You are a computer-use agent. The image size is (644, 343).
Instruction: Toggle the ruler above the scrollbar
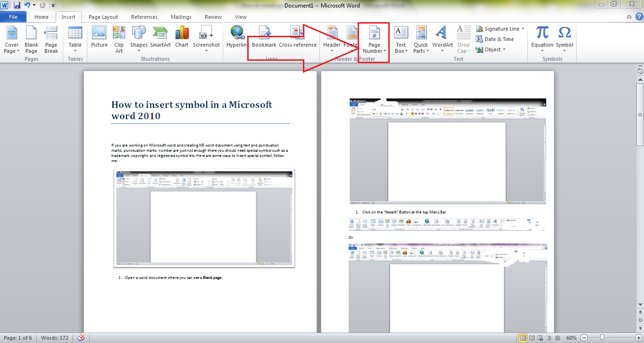pos(640,71)
